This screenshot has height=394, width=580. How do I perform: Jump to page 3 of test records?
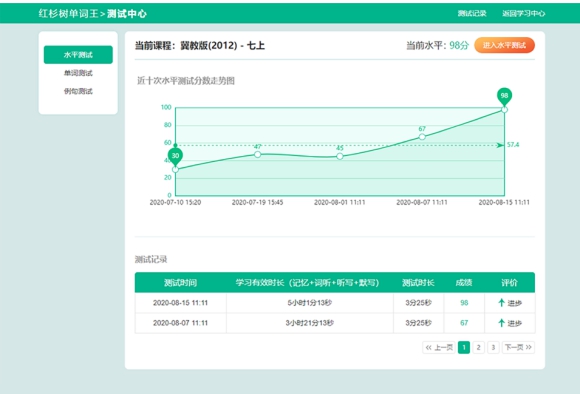click(493, 347)
